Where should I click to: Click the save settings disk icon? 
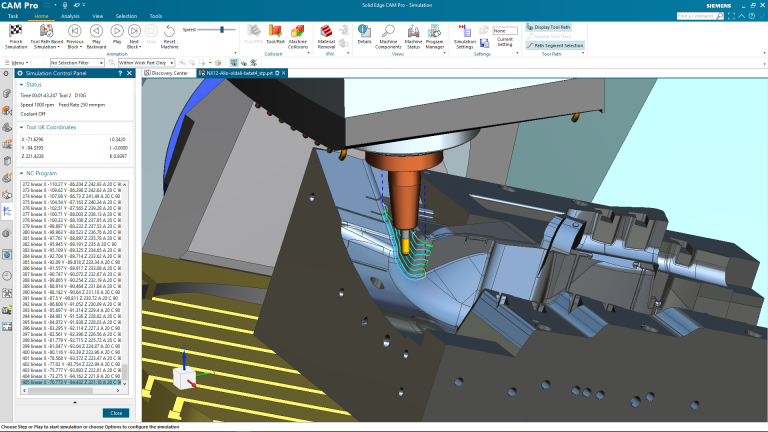[x=484, y=43]
